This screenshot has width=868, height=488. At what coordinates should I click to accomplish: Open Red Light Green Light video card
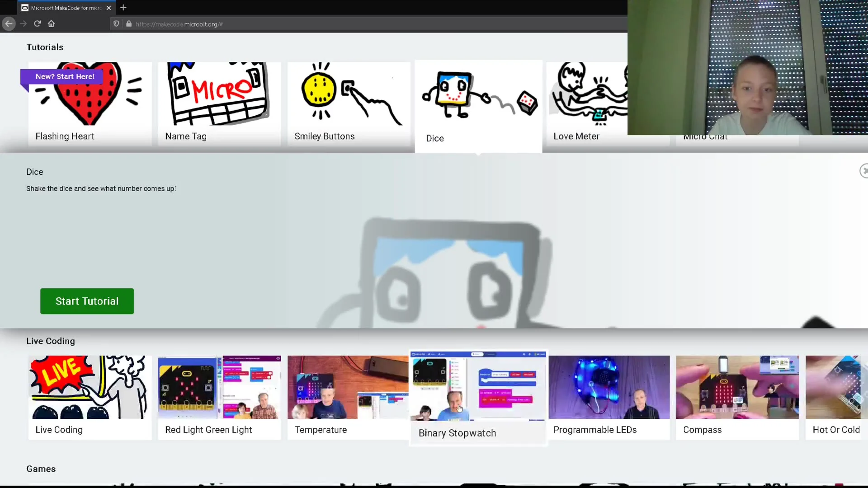point(219,397)
